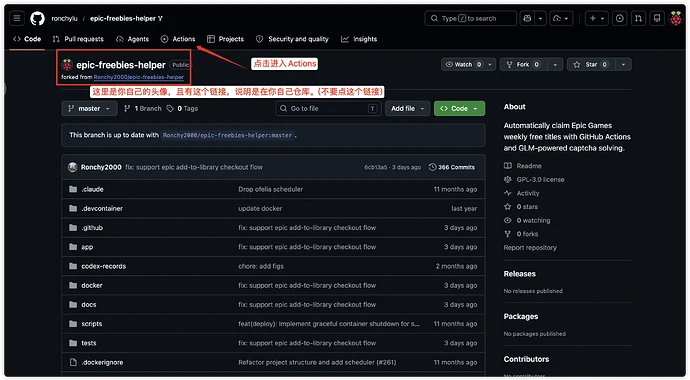Image resolution: width=690 pixels, height=380 pixels.
Task: Open the Contributors section heading
Action: [526, 359]
